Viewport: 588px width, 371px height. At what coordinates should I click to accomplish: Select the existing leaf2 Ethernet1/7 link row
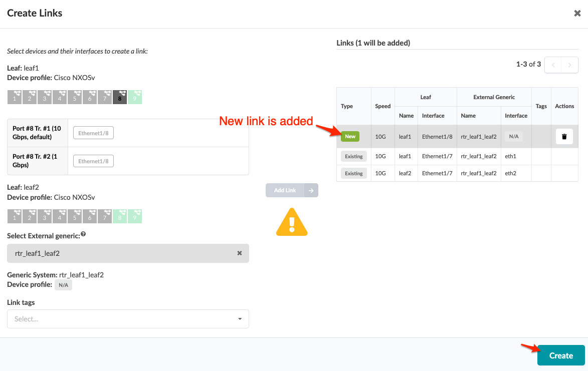click(x=457, y=173)
